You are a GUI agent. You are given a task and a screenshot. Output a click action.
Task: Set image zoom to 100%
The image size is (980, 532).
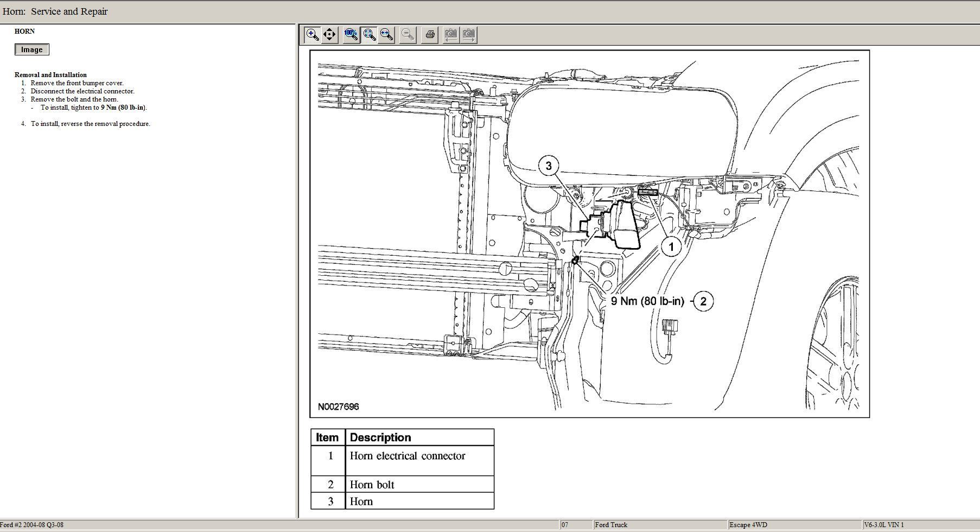click(x=351, y=35)
